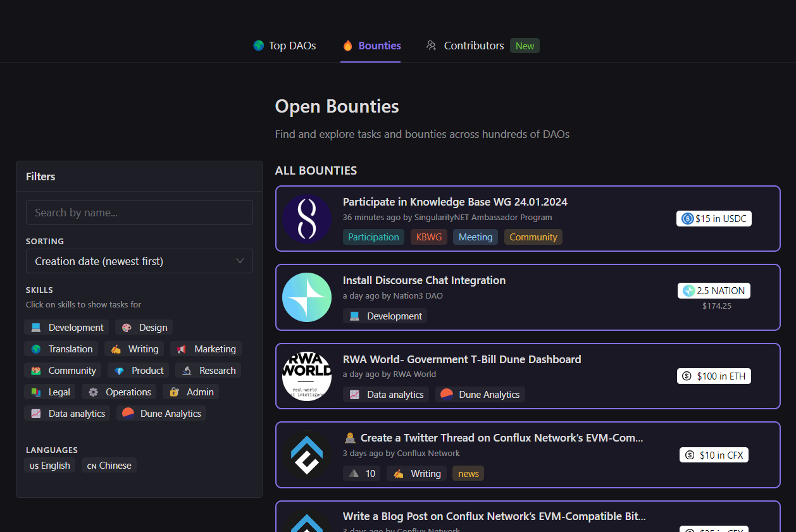Open the Creation date sorting dropdown

pos(139,261)
